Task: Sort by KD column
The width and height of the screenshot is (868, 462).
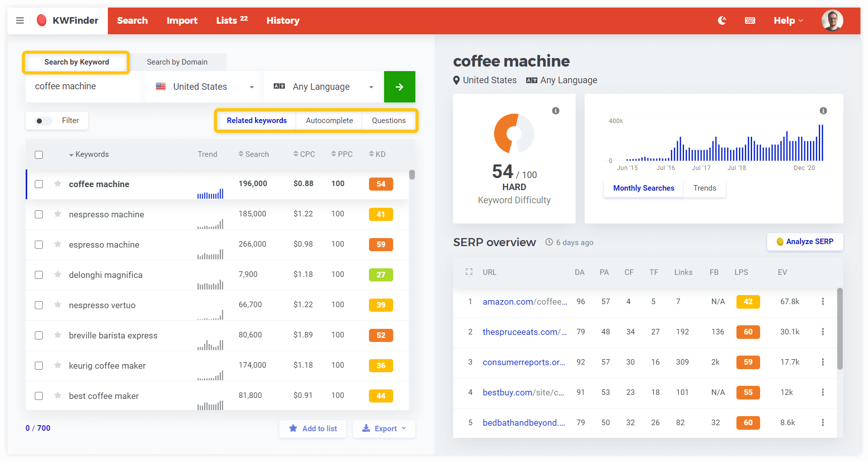Action: (x=377, y=154)
